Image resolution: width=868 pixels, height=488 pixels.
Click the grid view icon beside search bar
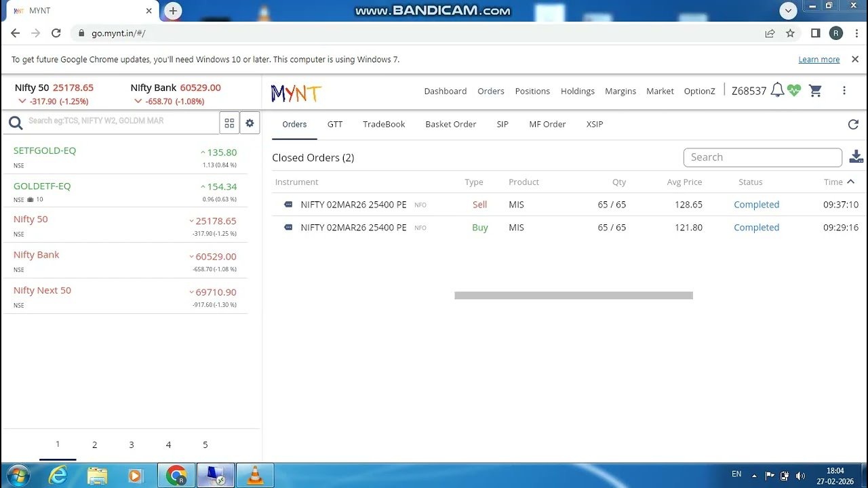pos(229,122)
